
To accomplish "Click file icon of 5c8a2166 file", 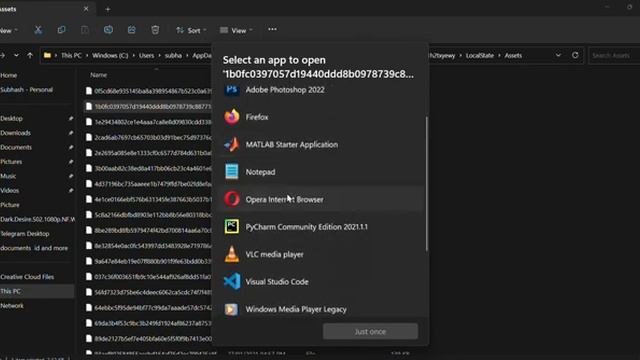I will coord(89,215).
